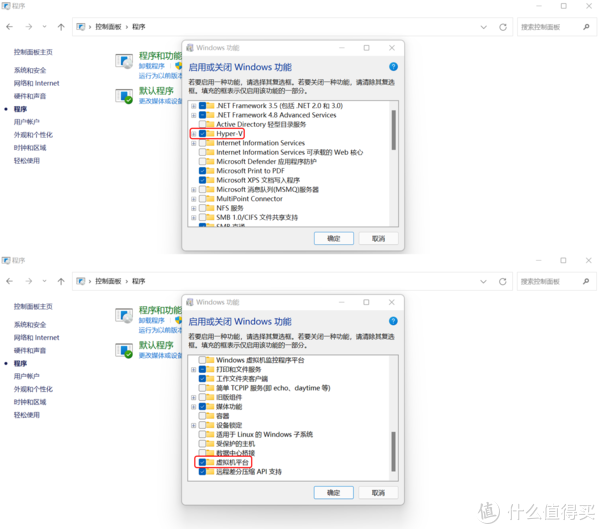Open 用户帐户 in bottom window sidebar
The image size is (600, 529).
pyautogui.click(x=26, y=376)
